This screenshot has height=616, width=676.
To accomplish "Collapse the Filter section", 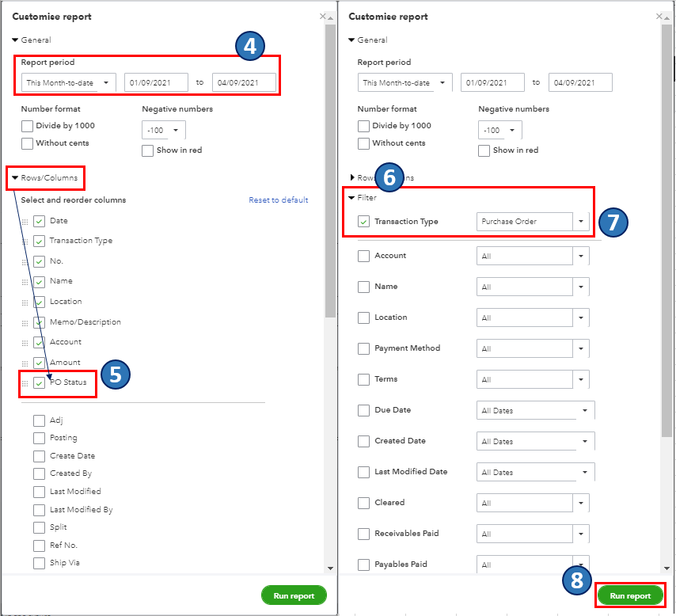I will tap(351, 198).
